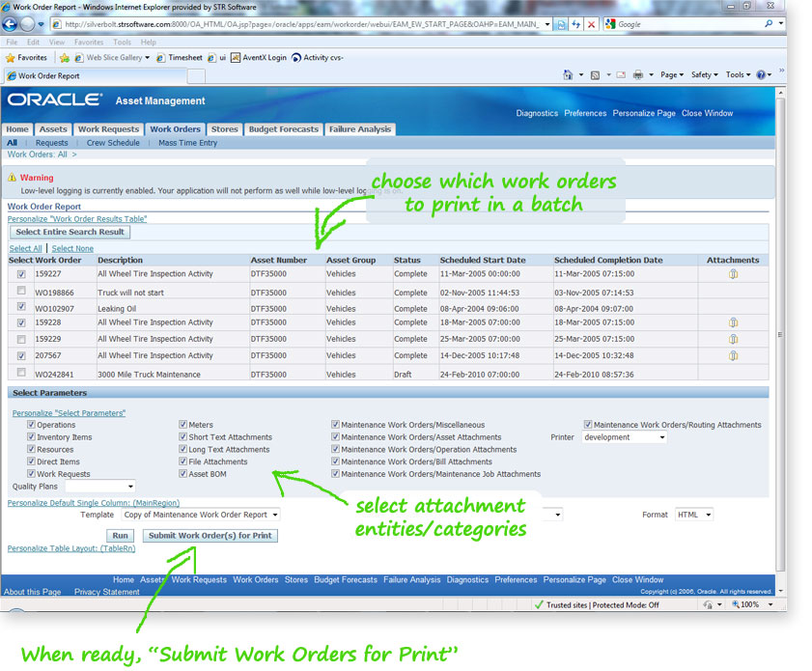Click Select Entire Search Result button
The image size is (812, 671).
pos(70,232)
